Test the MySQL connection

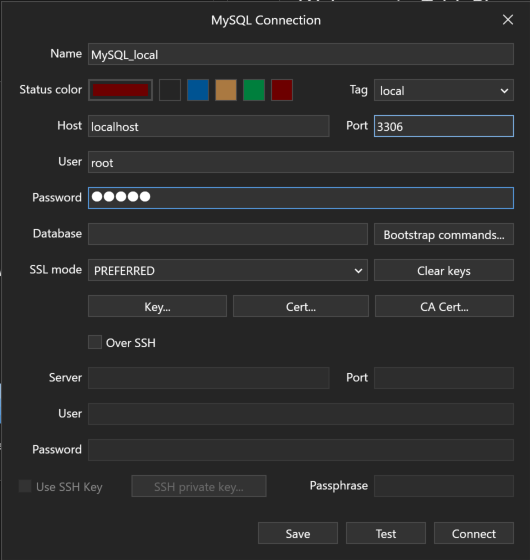click(x=386, y=533)
